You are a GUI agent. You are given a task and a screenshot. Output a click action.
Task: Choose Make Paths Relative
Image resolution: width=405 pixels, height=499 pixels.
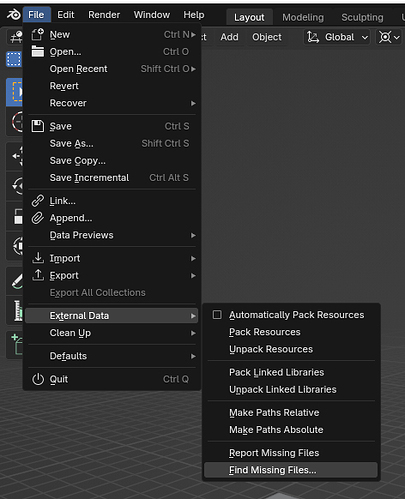(291, 413)
